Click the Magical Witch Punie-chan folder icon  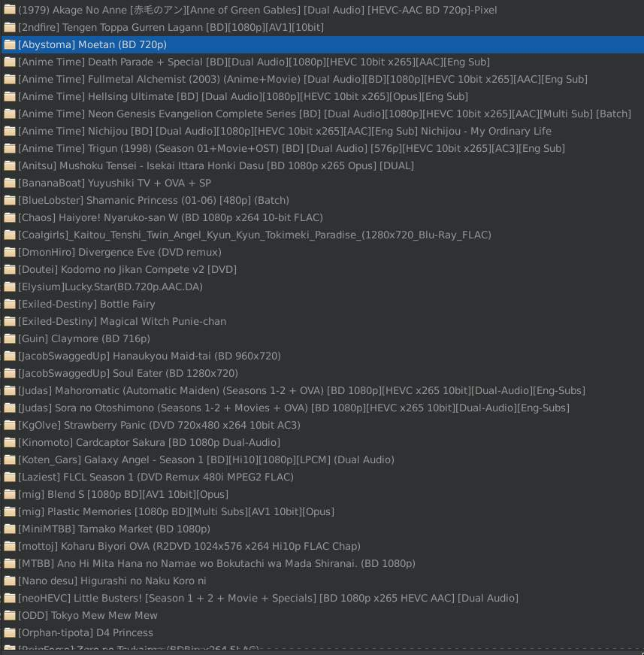point(10,321)
